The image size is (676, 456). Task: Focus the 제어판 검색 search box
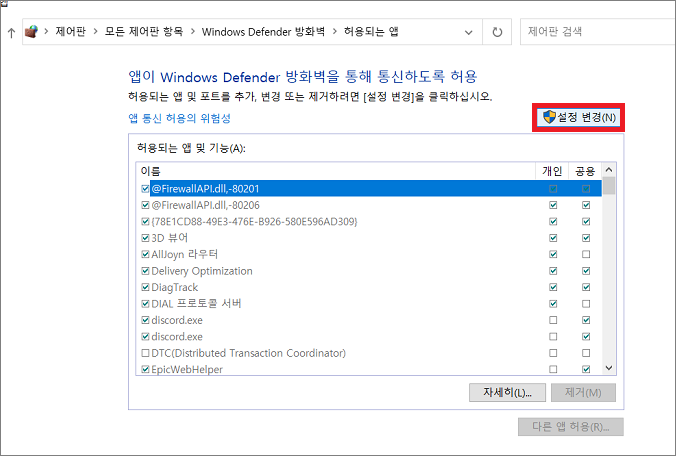pyautogui.click(x=598, y=31)
